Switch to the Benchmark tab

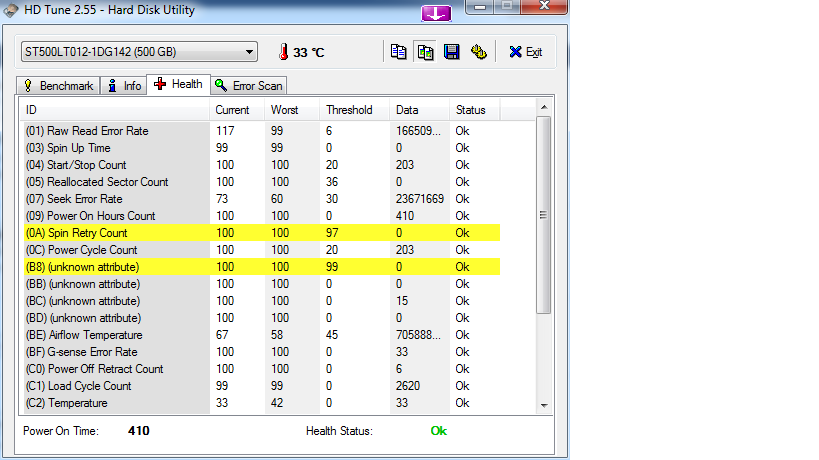pos(58,86)
